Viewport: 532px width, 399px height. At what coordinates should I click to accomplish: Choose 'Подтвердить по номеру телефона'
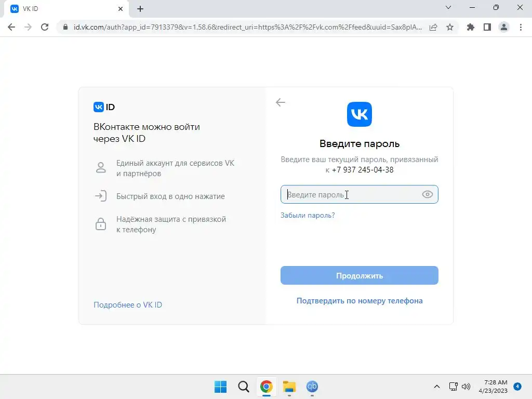coord(360,301)
